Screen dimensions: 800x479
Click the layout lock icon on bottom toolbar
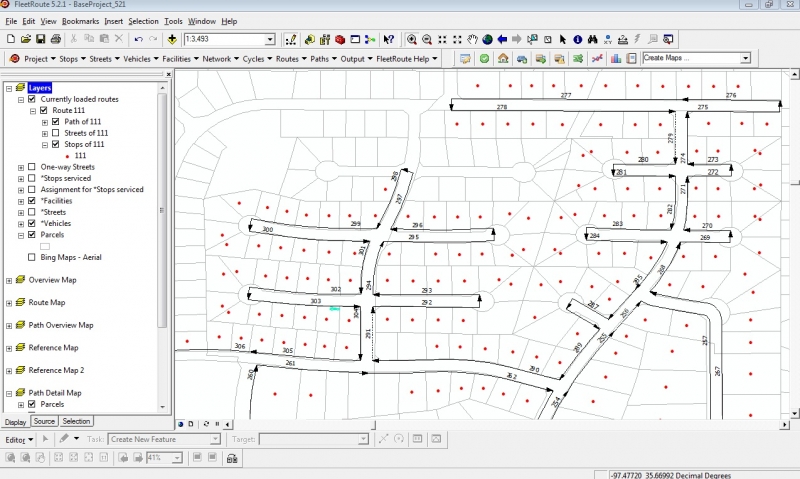[232, 458]
